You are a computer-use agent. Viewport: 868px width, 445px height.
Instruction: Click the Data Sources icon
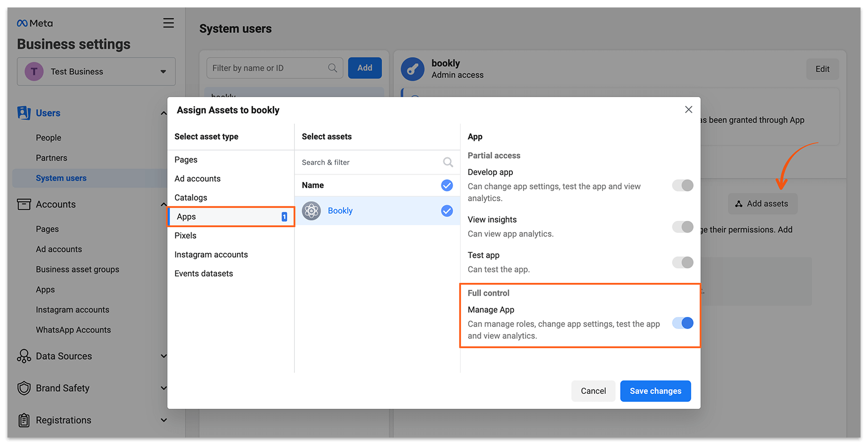coord(24,356)
